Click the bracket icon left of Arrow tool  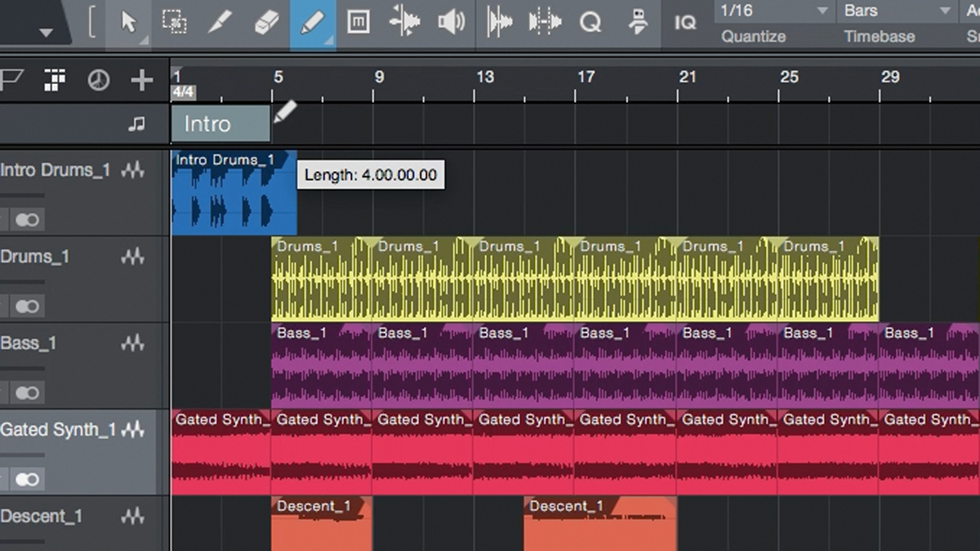click(91, 23)
